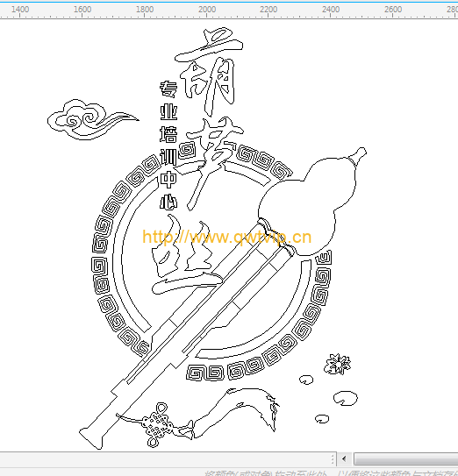Screen dimensions: 458x476
Task: Click the orange watermark URL text
Action: (x=226, y=237)
